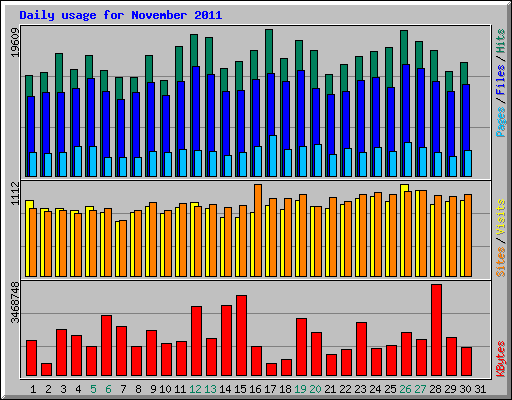
Task: Click the green weekend day 6 label
Action: 108,389
